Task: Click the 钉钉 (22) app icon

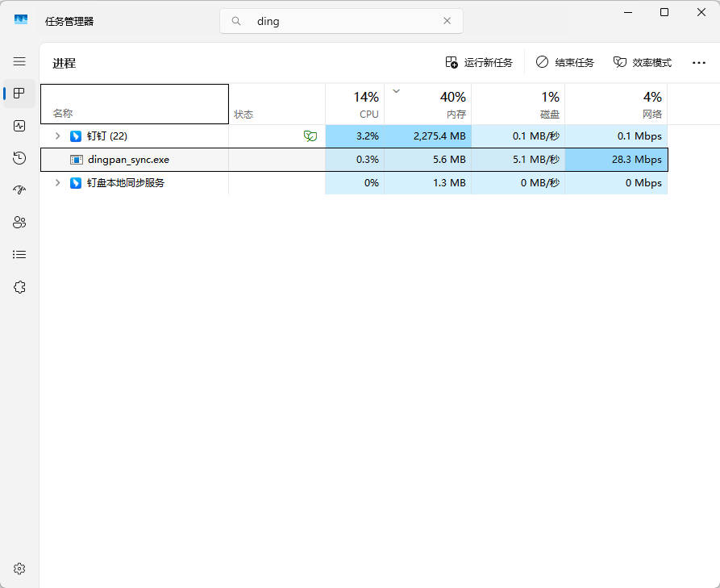Action: click(x=76, y=136)
